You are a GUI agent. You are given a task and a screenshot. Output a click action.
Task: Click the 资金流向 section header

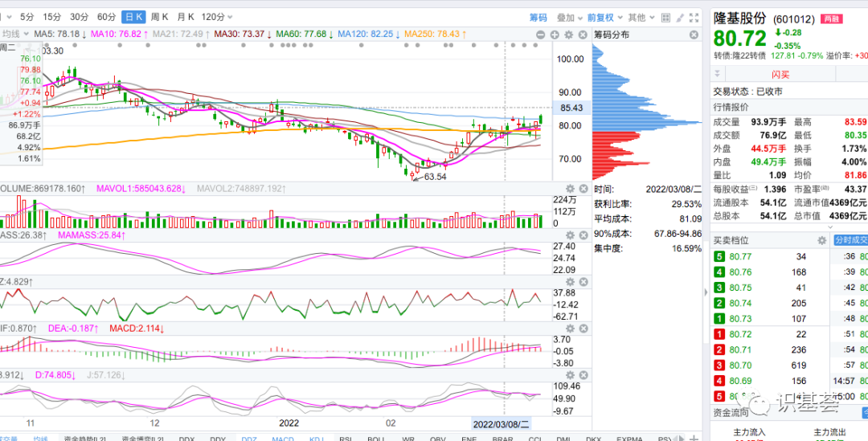[x=730, y=412]
